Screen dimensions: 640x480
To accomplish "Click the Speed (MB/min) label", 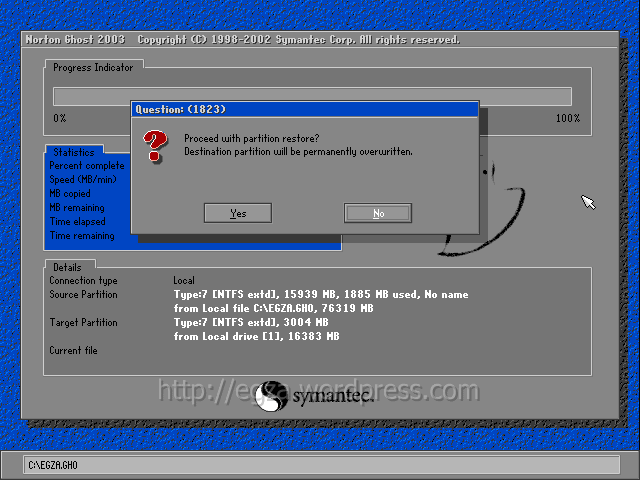I will tap(83, 180).
